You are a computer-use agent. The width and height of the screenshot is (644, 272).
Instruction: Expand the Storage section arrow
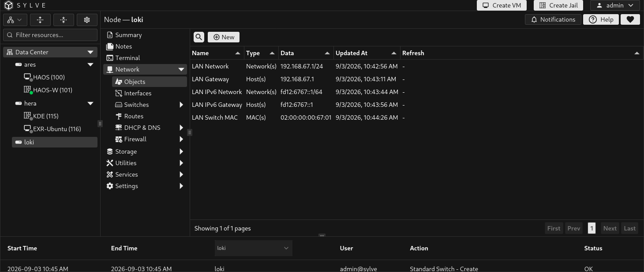(181, 151)
